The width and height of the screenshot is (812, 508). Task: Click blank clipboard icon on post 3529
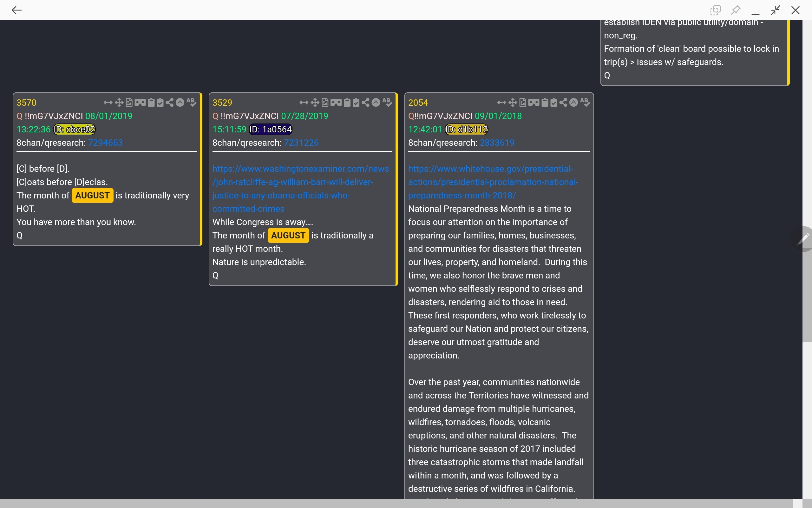(347, 103)
